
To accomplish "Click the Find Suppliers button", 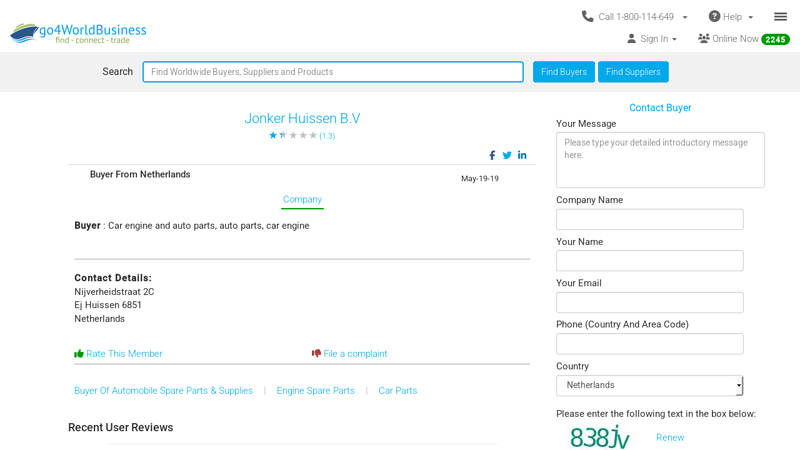I will pyautogui.click(x=633, y=72).
